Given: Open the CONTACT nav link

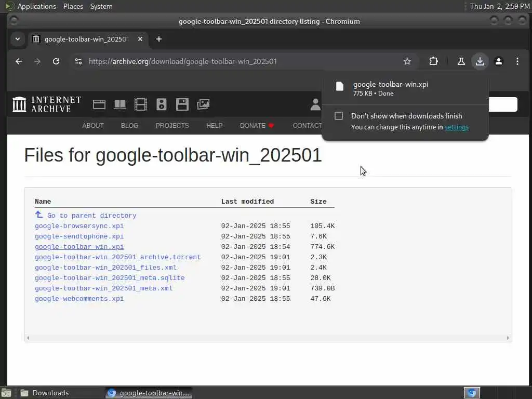Looking at the screenshot, I should [307, 126].
